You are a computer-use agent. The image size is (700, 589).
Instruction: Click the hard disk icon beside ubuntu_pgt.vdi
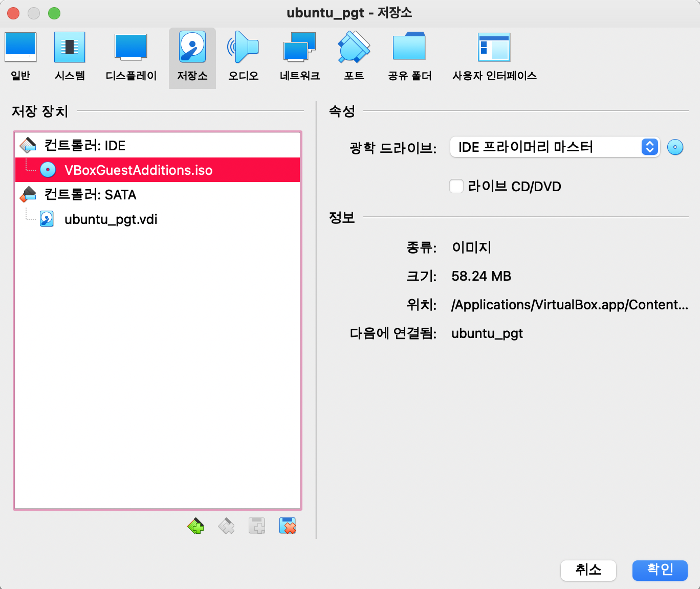(47, 219)
